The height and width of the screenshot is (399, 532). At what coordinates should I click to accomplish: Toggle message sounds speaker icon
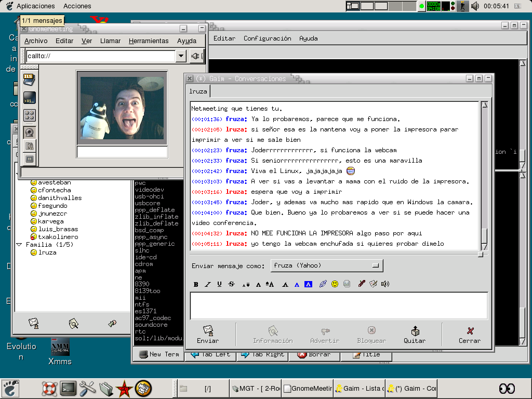(x=385, y=284)
